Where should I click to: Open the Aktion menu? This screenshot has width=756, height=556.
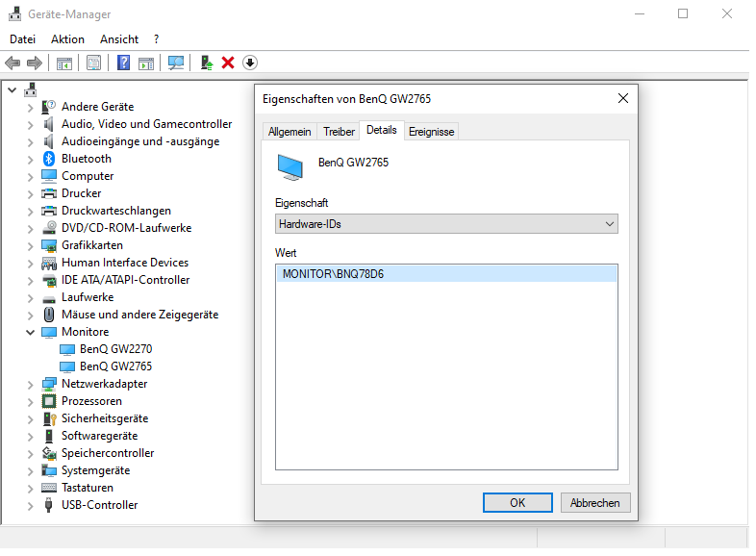[67, 39]
